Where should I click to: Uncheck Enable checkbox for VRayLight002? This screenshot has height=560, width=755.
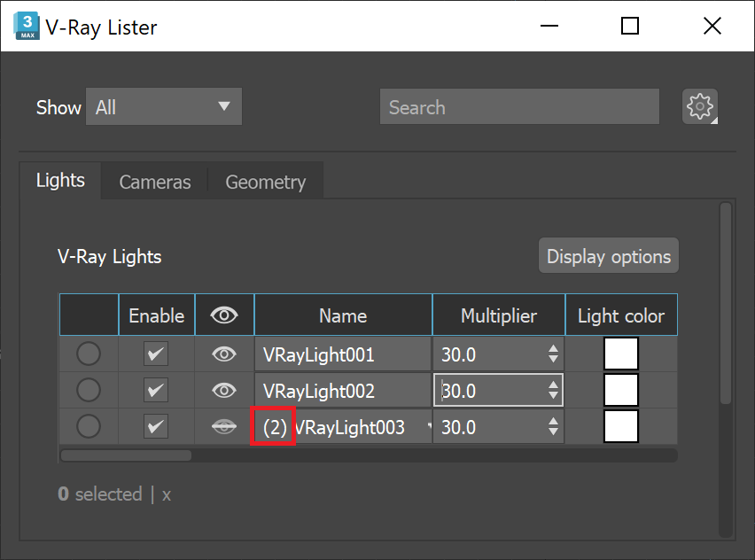(x=156, y=390)
